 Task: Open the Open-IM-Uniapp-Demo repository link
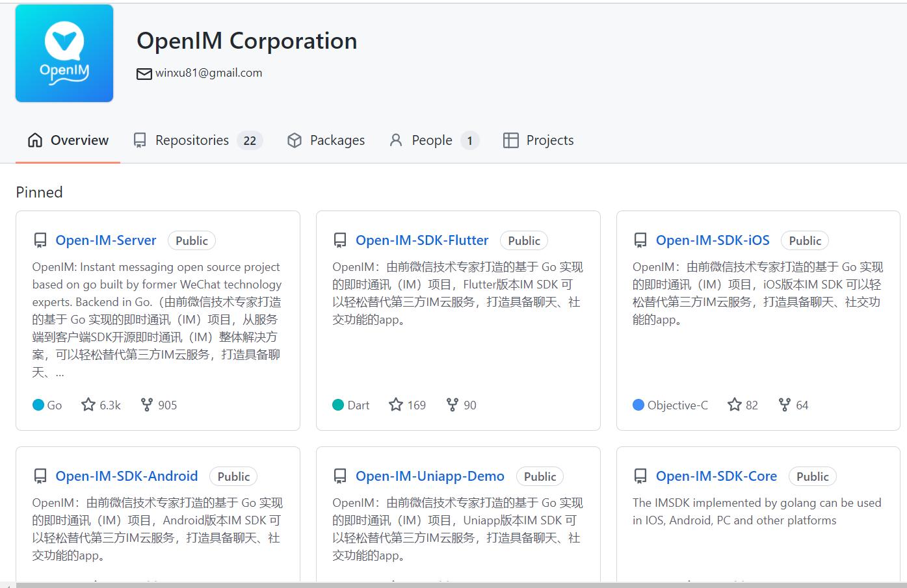(430, 476)
